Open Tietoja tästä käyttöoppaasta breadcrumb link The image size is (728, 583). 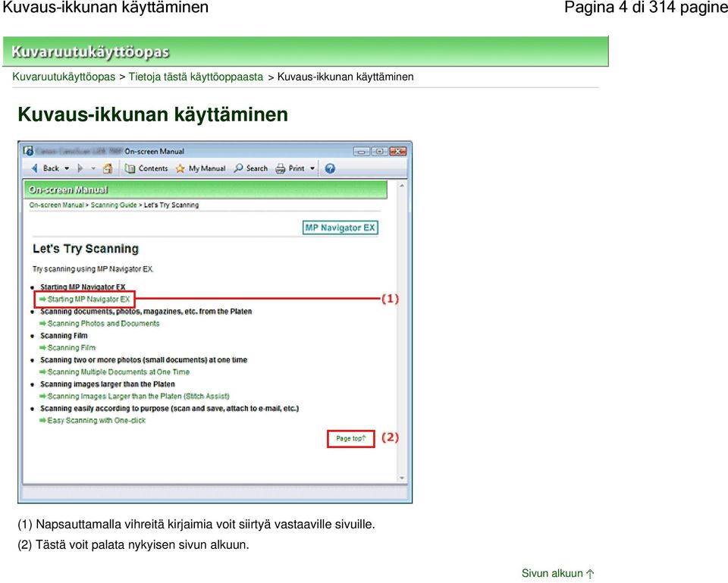click(x=196, y=77)
